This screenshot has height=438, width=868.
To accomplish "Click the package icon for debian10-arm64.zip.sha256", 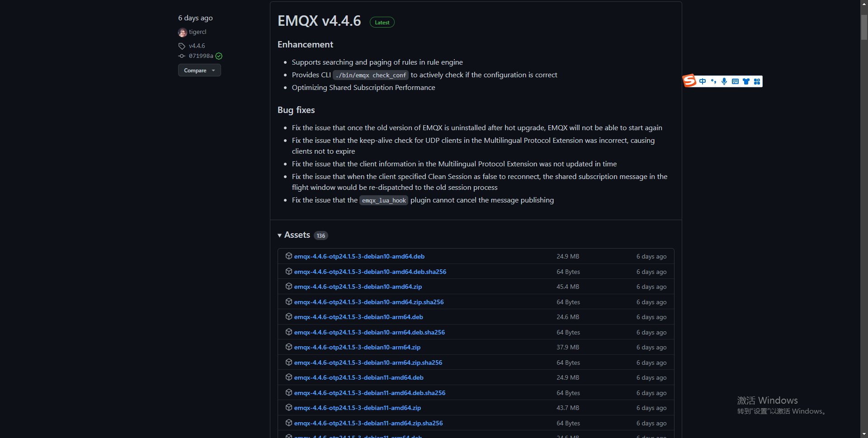I will click(x=289, y=362).
